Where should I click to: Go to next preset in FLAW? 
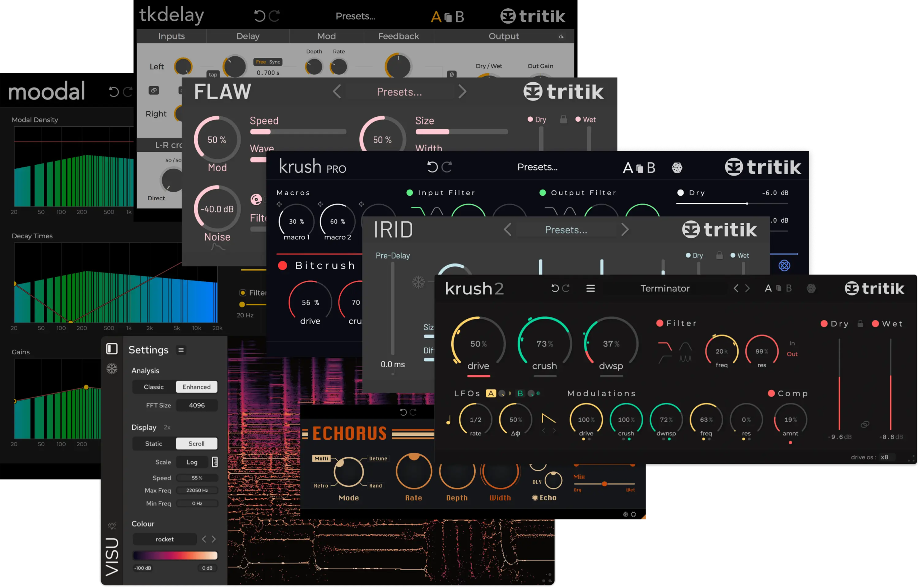coord(462,92)
